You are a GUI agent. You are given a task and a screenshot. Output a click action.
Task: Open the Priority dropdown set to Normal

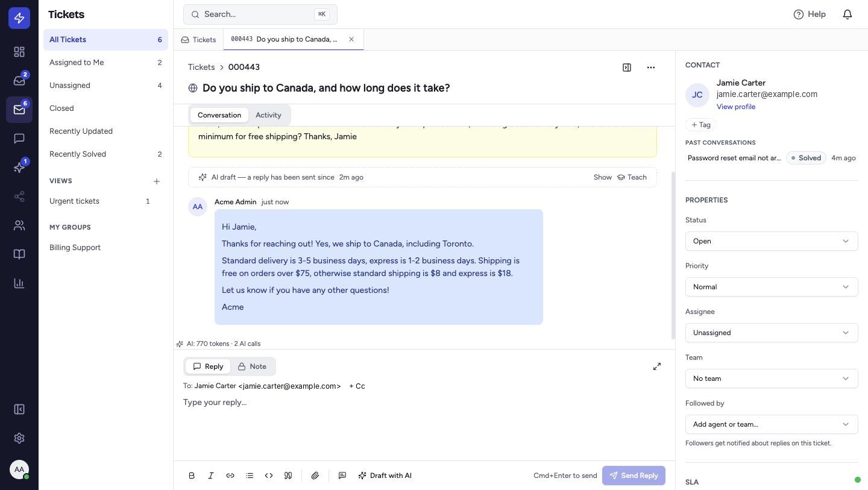772,287
